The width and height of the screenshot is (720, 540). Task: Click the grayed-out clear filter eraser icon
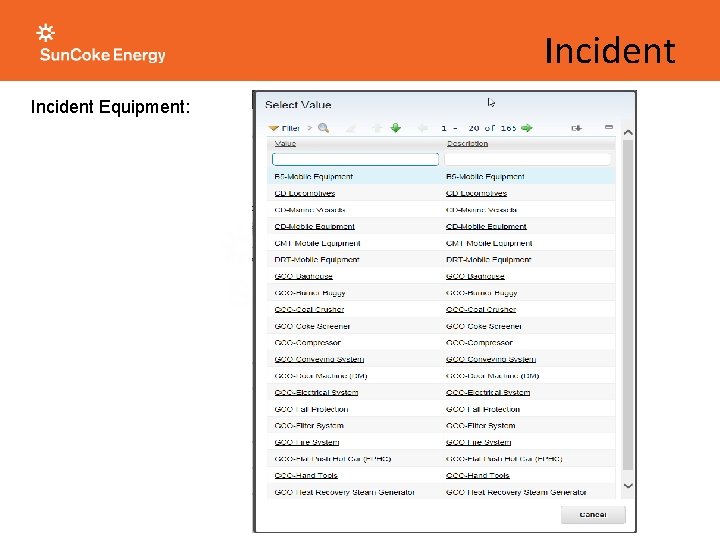(x=351, y=128)
